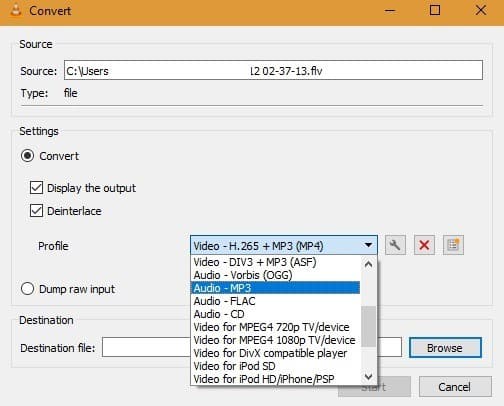Pick Video for iPod SD profile

(x=275, y=366)
